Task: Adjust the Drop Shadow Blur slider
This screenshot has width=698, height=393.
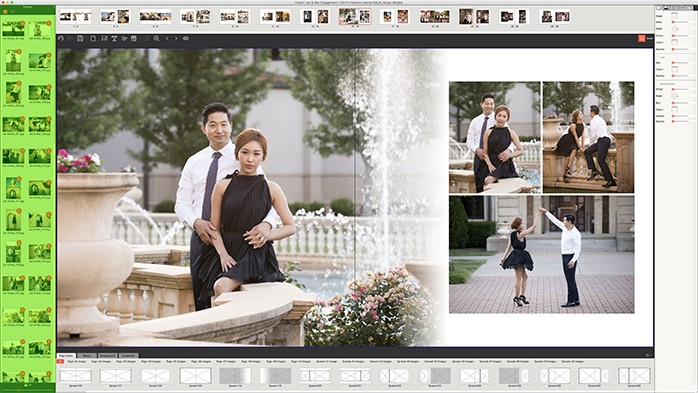Action: point(680,103)
